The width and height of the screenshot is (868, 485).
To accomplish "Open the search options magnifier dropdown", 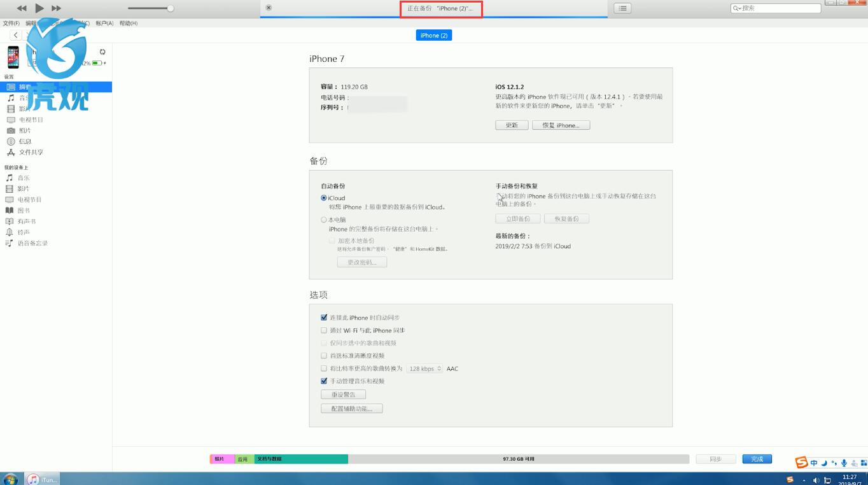I will (x=737, y=8).
